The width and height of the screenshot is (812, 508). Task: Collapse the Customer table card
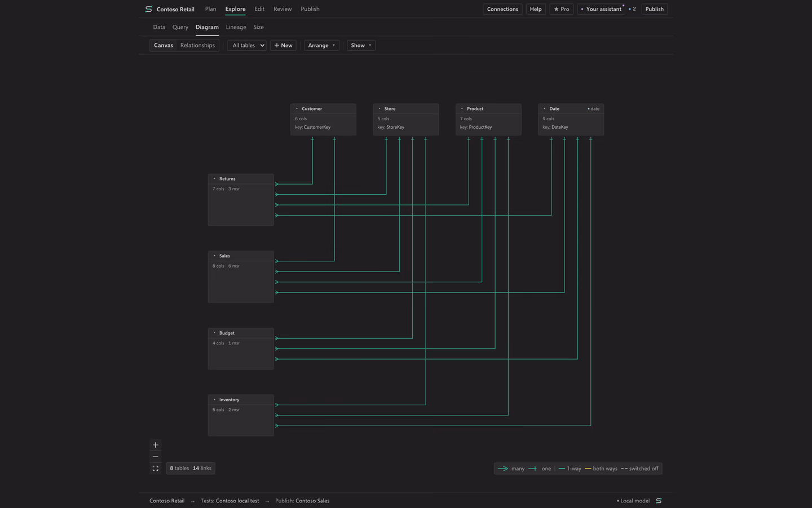click(297, 108)
